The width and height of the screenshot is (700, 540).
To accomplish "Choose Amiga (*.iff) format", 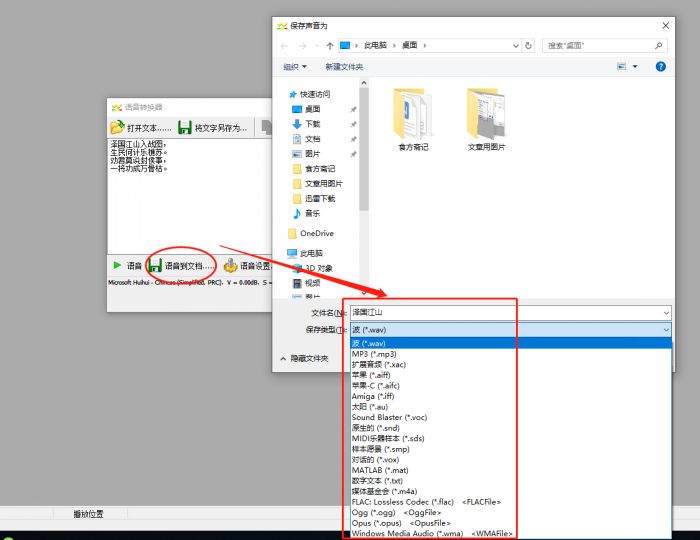I will (x=511, y=396).
